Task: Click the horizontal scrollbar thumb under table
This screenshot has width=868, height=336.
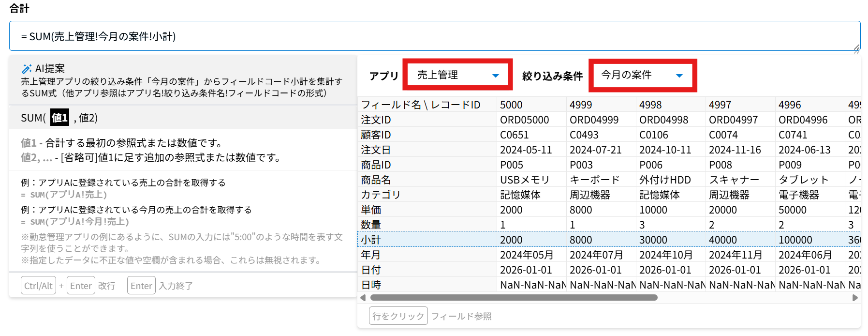Action: (513, 298)
